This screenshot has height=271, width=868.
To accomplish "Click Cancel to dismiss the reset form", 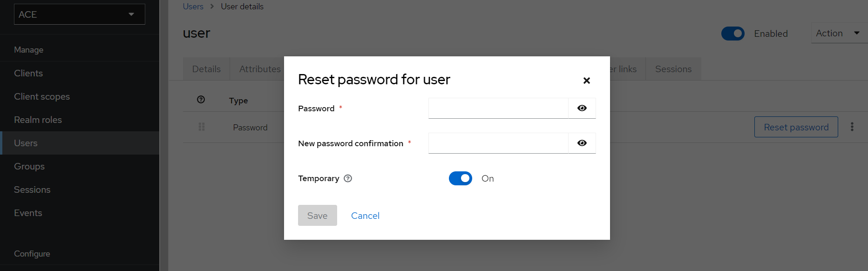I will click(x=365, y=216).
